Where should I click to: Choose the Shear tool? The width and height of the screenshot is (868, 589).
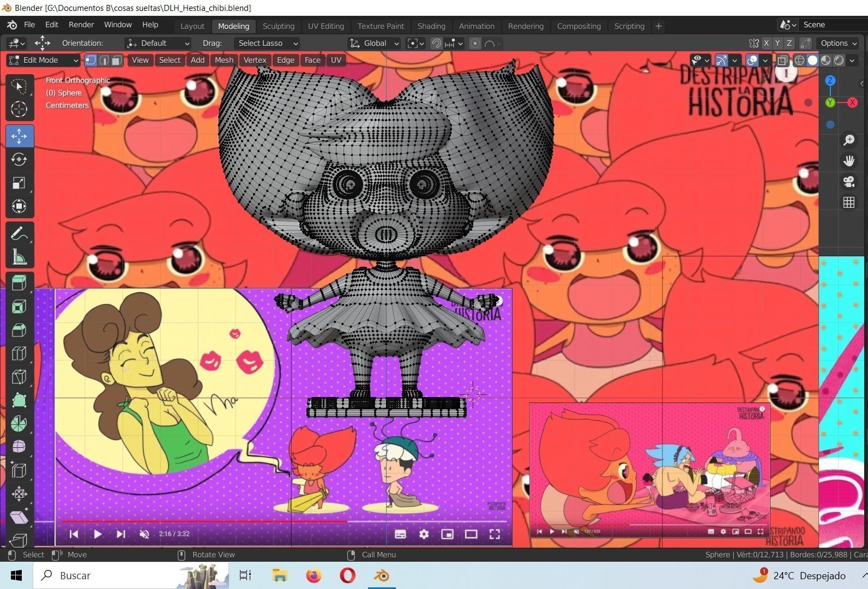(x=20, y=517)
